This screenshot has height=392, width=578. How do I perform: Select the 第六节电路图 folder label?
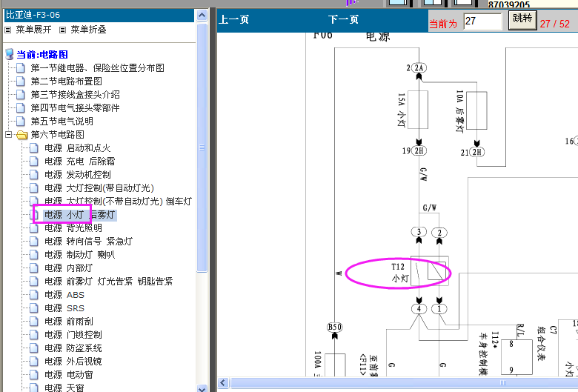click(58, 135)
